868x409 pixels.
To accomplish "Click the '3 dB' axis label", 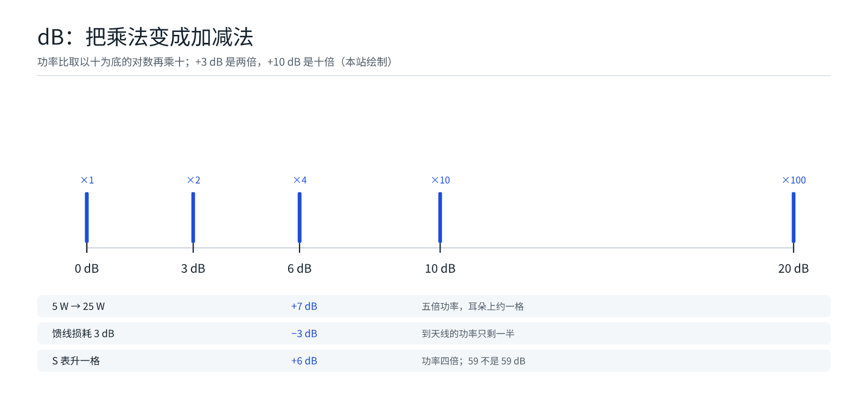I will tap(193, 269).
